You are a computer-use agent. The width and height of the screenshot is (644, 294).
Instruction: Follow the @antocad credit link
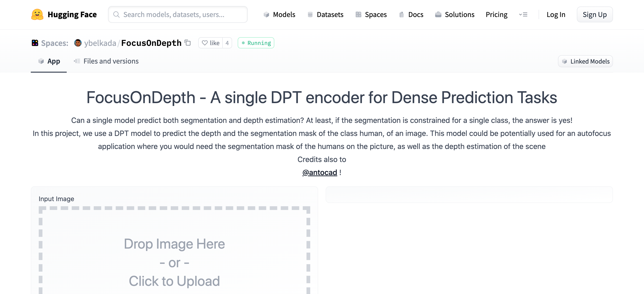tap(320, 172)
